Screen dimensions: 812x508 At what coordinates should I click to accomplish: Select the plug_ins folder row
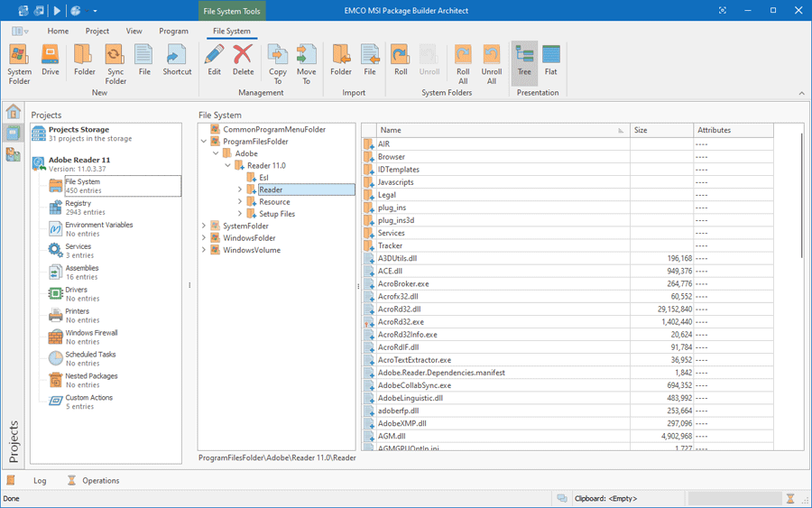[x=567, y=208]
